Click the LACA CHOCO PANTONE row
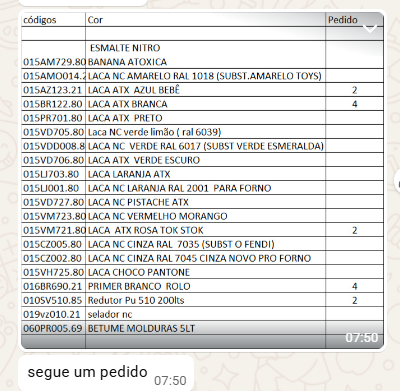The height and width of the screenshot is (391, 400). pos(202,272)
